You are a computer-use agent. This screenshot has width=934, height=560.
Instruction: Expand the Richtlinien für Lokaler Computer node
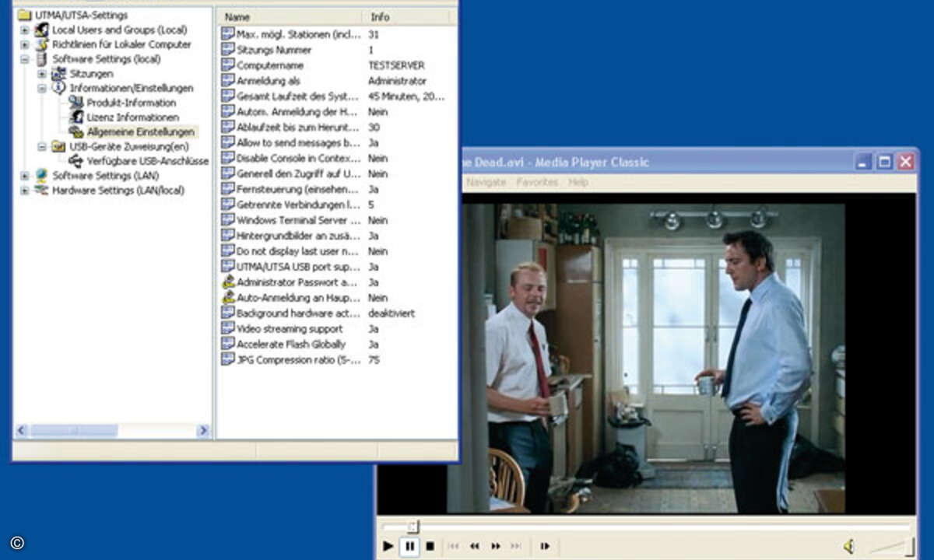pos(25,45)
